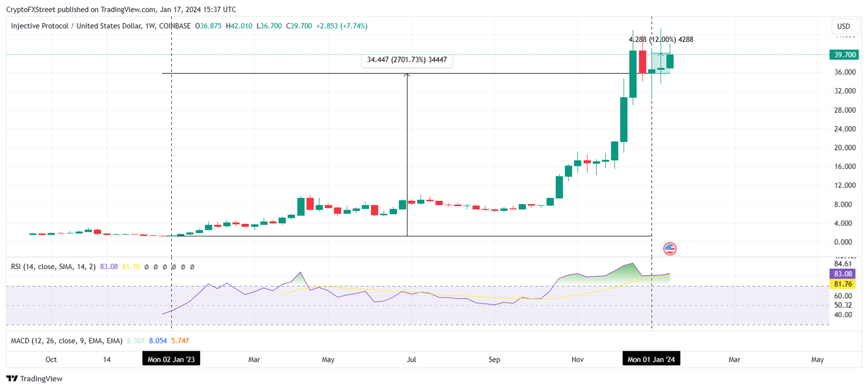Screen dimensions: 868x389
Task: Select the circled US flag icon on the chart
Action: [669, 248]
